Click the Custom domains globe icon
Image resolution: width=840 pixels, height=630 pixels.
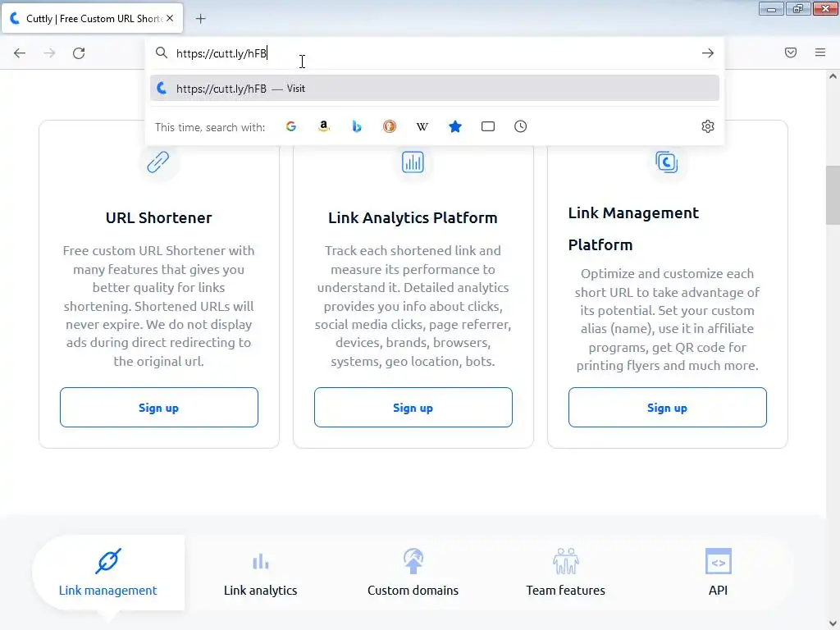pos(413,561)
